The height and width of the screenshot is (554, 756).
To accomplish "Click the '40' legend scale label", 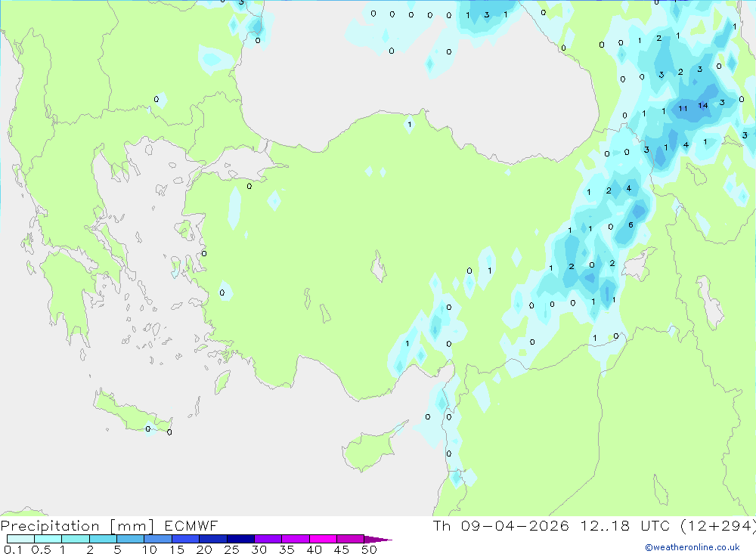I will tap(314, 549).
